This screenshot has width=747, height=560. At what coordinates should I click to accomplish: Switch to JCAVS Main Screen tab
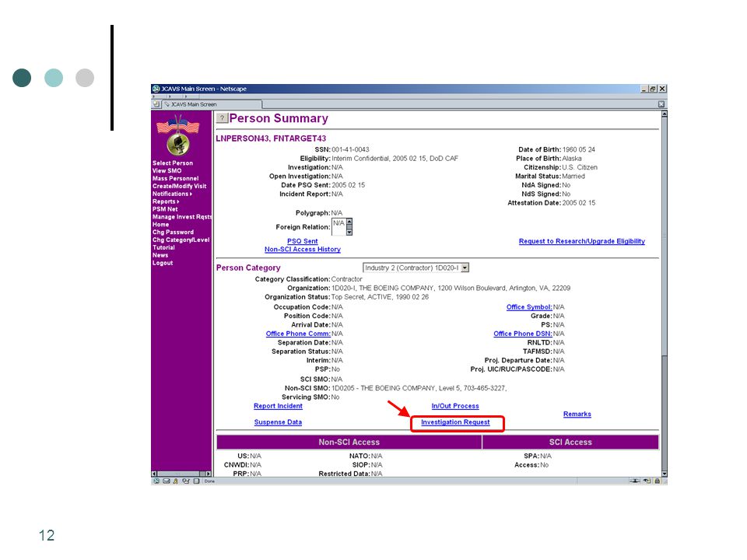[x=212, y=104]
